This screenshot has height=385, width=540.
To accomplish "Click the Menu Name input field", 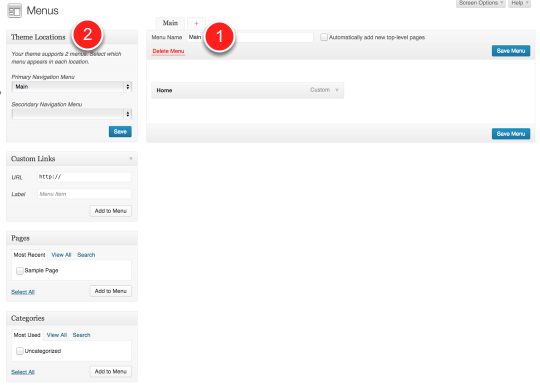I will (x=250, y=37).
